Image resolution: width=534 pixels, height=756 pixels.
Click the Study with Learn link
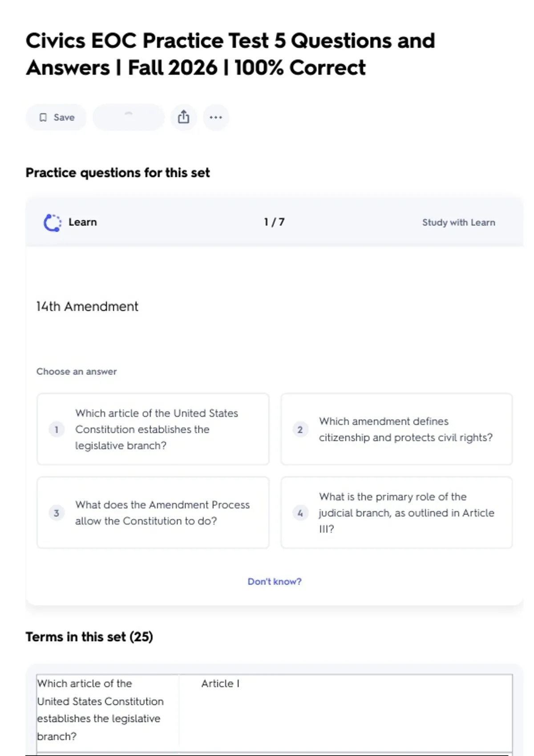pyautogui.click(x=458, y=222)
